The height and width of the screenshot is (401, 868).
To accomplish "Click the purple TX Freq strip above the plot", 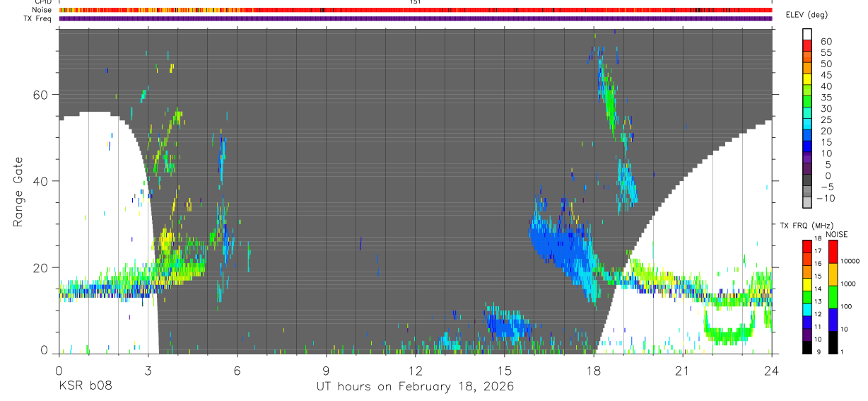I will [416, 18].
